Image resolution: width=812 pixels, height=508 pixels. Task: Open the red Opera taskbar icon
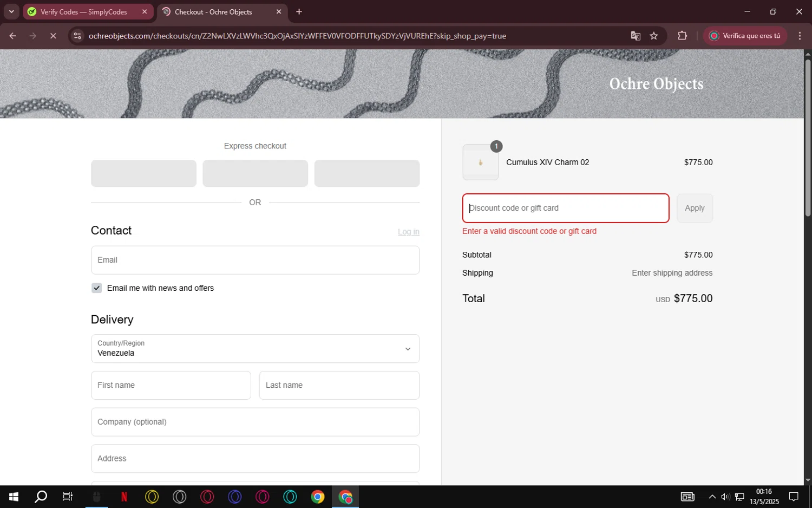point(207,497)
